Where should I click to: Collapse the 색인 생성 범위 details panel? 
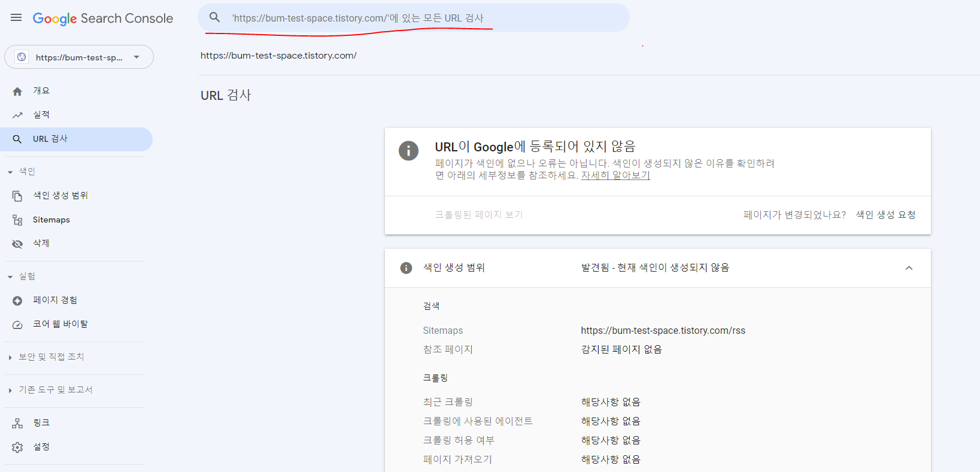click(909, 268)
